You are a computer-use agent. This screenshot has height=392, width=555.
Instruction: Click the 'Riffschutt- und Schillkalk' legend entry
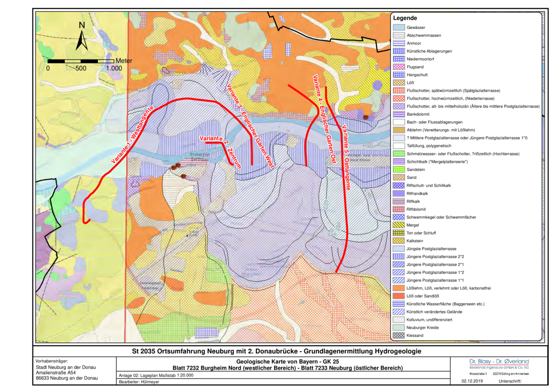tap(428, 185)
